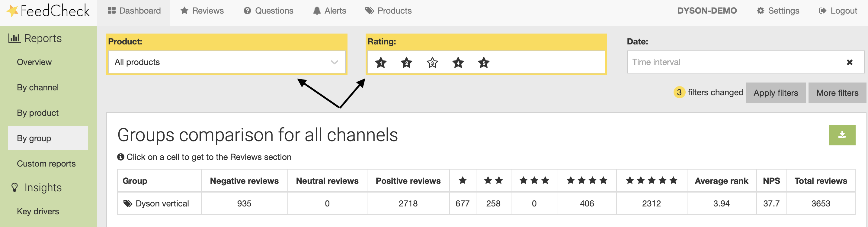
Task: Click NPS cell 37.7
Action: coord(771,203)
